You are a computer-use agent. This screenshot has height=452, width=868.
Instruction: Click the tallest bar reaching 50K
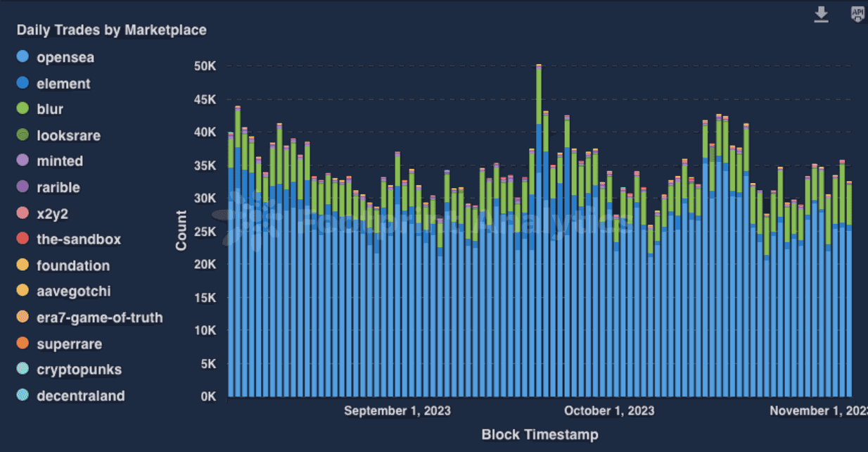[x=539, y=230]
